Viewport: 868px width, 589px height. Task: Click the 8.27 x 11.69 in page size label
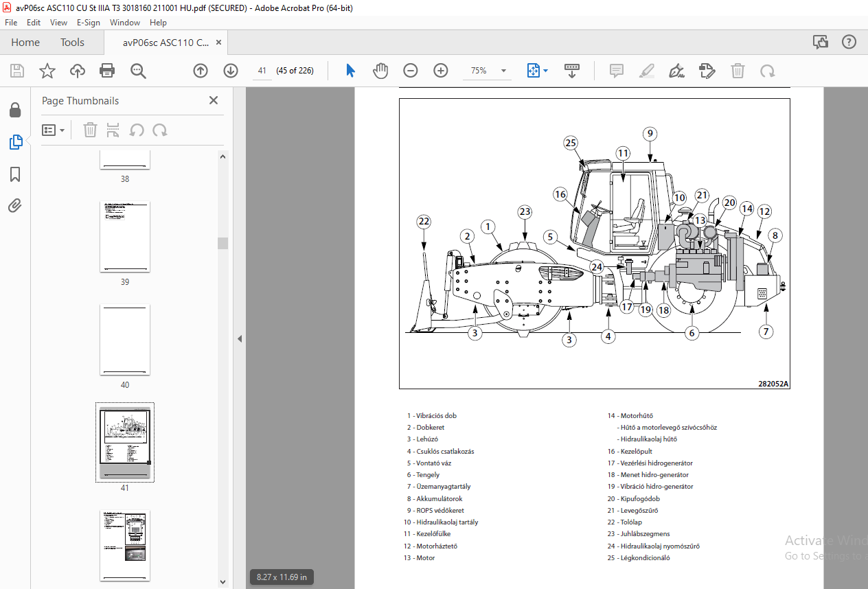(282, 577)
